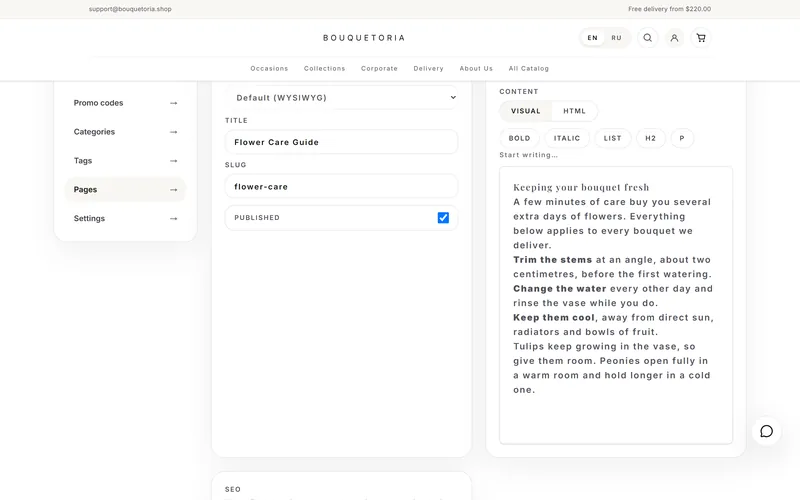The image size is (800, 500).
Task: Go to Categories section
Action: tap(126, 132)
